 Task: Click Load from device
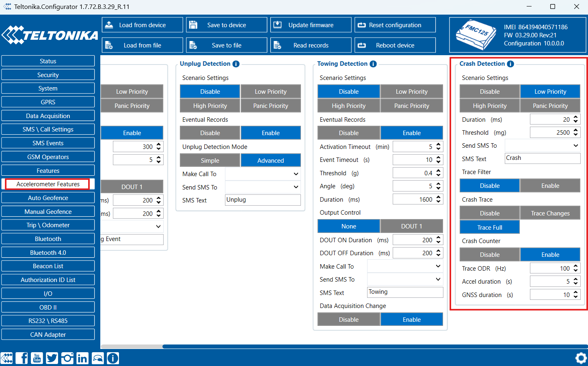[142, 25]
